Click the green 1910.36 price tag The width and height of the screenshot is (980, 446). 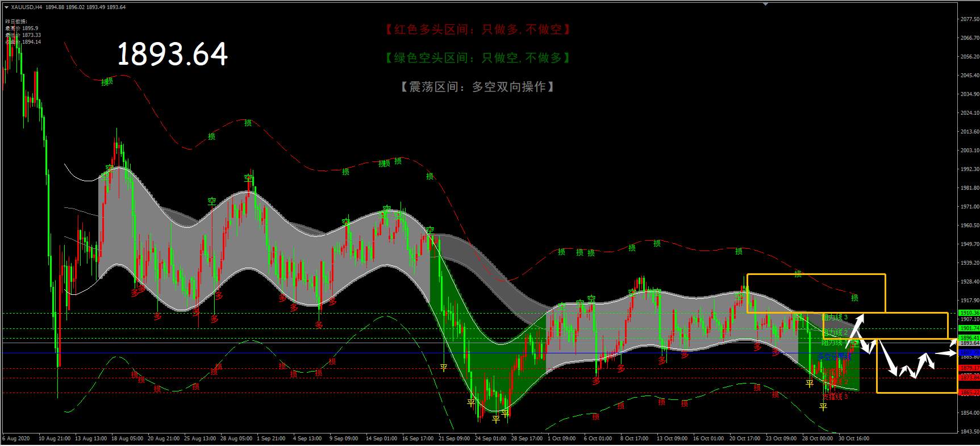[969, 313]
